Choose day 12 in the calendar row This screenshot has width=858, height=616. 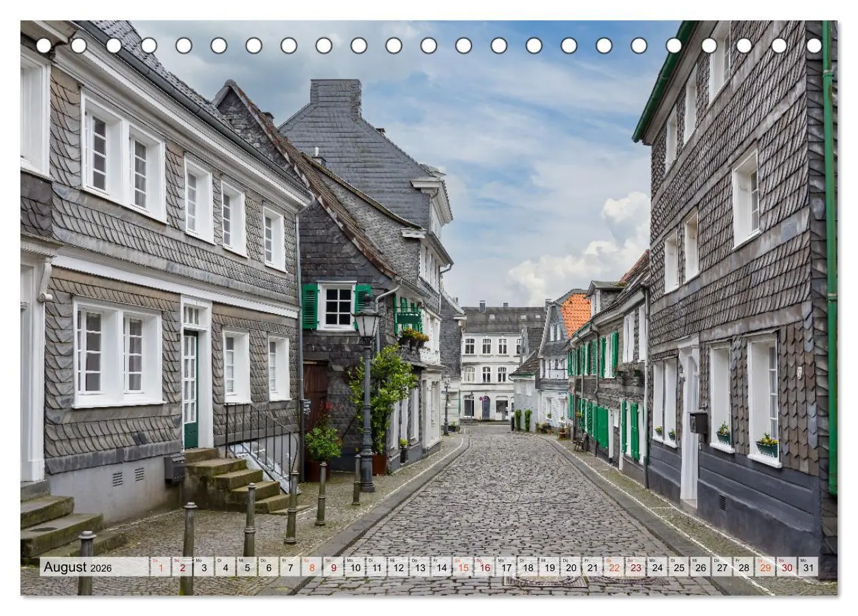pos(398,567)
